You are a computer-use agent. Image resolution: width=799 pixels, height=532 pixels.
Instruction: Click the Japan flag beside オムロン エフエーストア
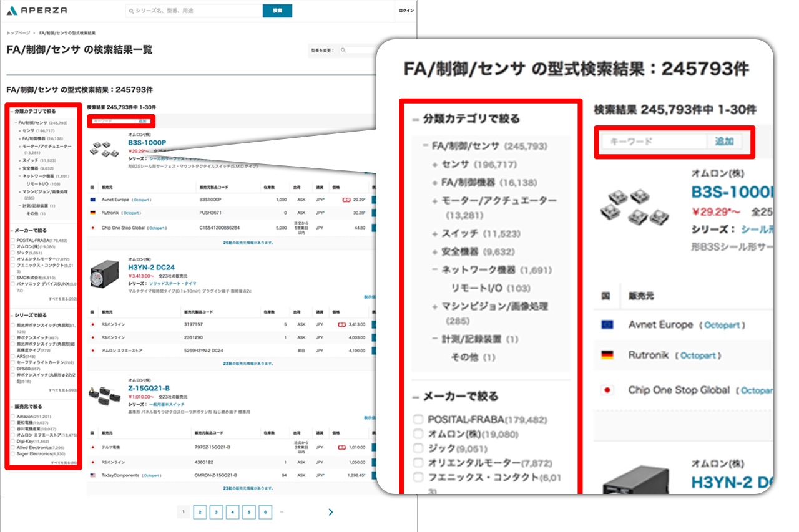[x=92, y=351]
